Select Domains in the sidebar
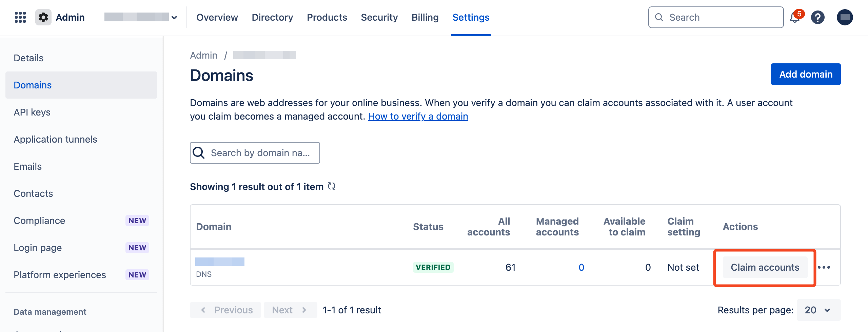This screenshot has width=868, height=332. click(81, 85)
